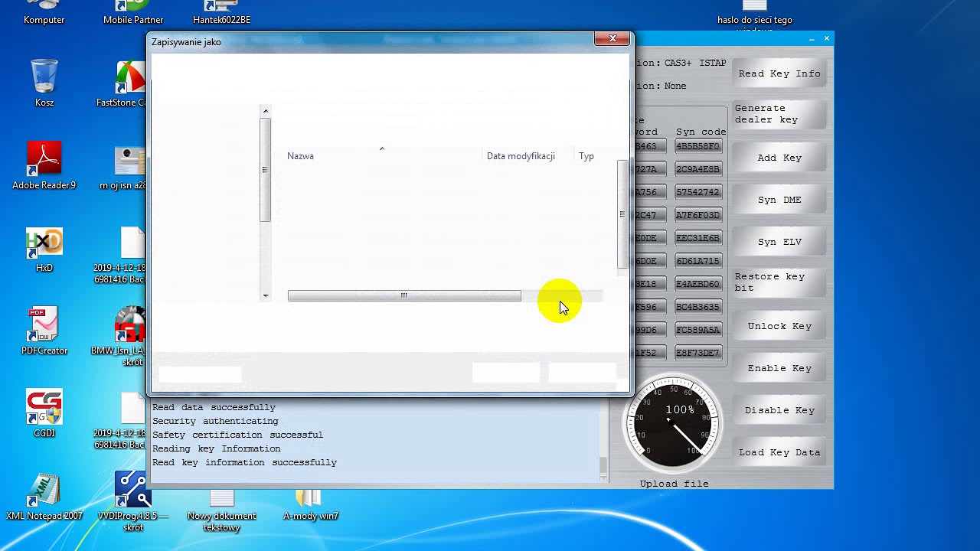The image size is (980, 551).
Task: Click Syn code field 57542742
Action: [x=698, y=192]
